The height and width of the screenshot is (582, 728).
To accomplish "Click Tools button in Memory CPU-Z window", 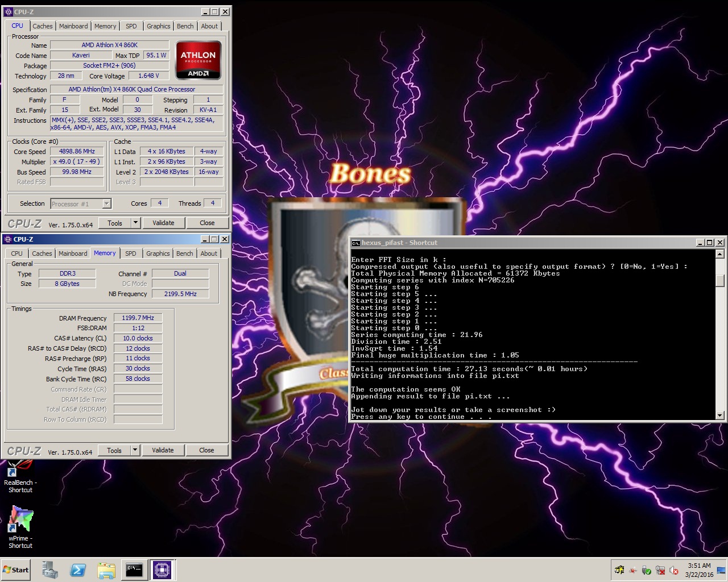I will pyautogui.click(x=114, y=451).
